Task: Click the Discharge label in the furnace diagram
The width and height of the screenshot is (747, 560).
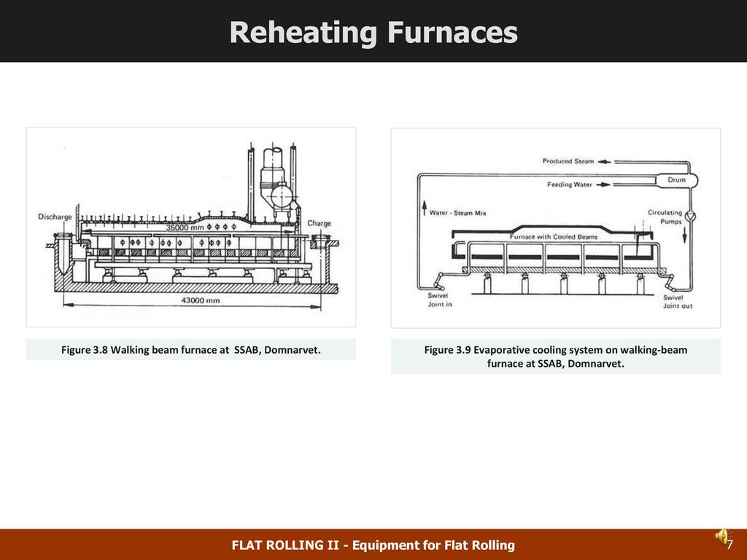Action: coord(55,217)
